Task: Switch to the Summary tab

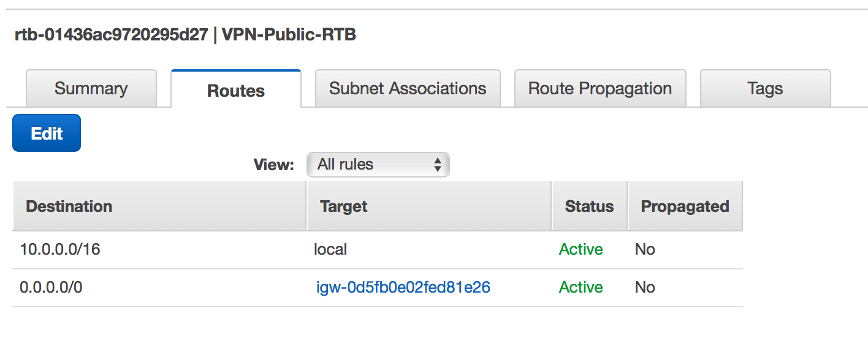Action: coord(91,88)
